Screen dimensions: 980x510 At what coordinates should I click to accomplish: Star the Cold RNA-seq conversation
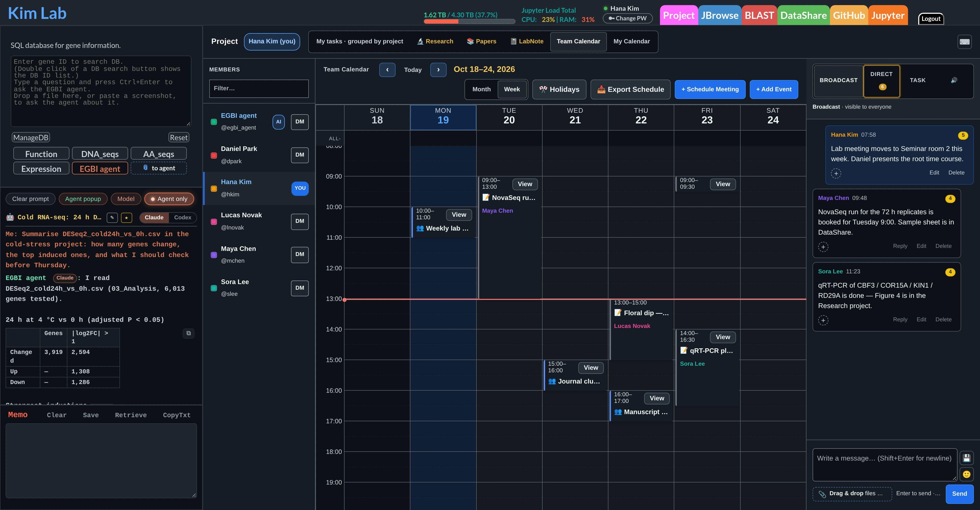126,217
